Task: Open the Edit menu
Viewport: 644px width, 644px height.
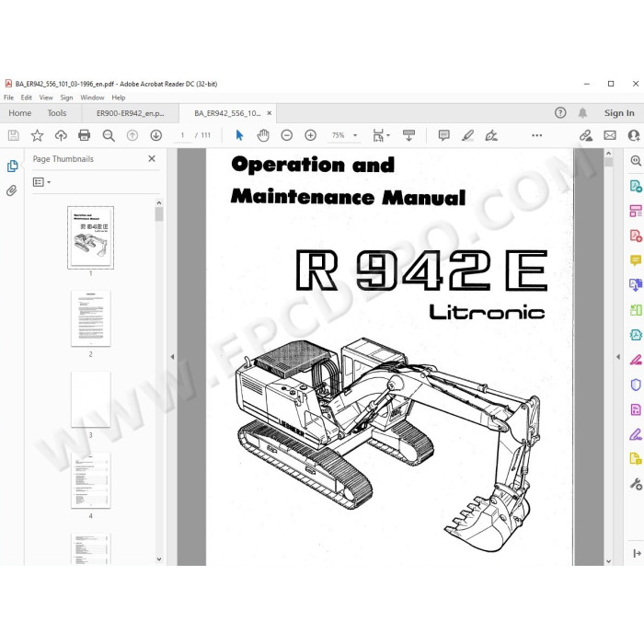Action: pyautogui.click(x=27, y=98)
